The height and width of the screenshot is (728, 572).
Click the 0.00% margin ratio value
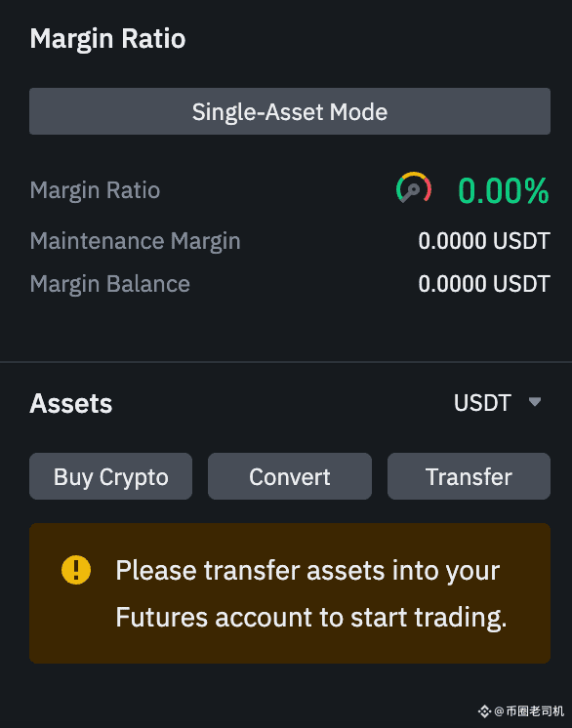pyautogui.click(x=504, y=190)
